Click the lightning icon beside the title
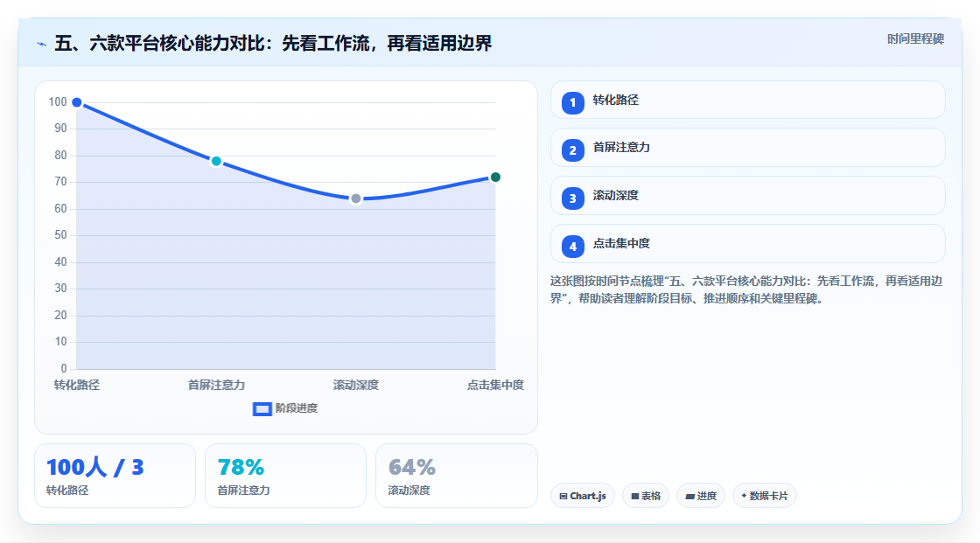Screen dimensions: 980x543 tap(42, 45)
